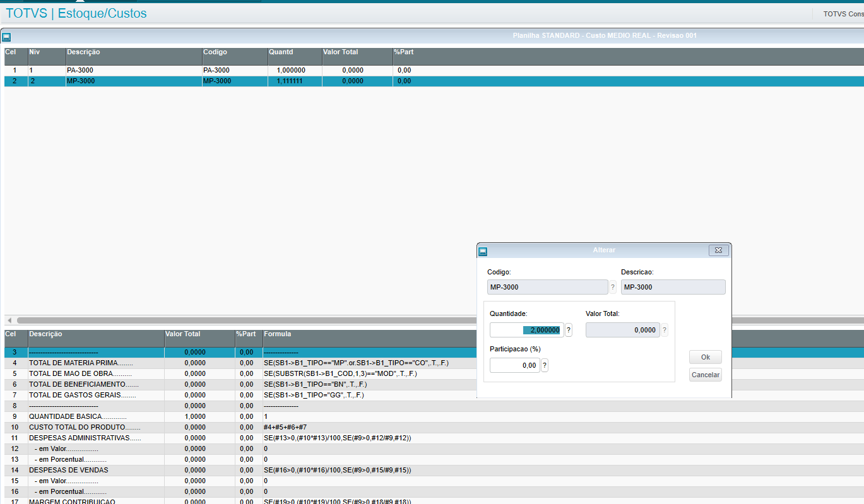Screen dimensions: 864x504
Task: Open help beside the Valor Total field
Action: pos(664,330)
